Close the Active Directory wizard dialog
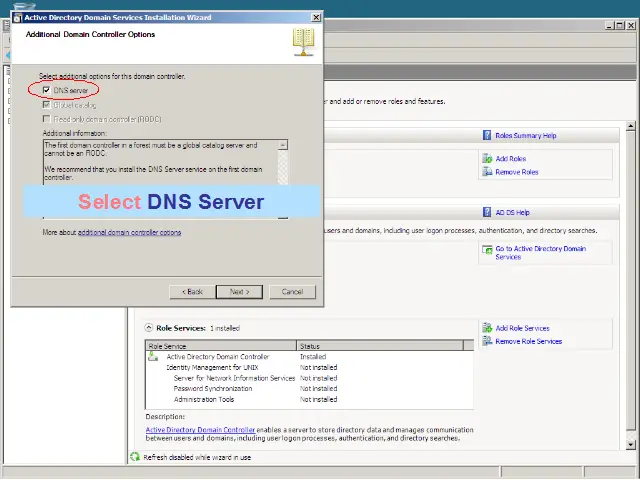 coord(316,17)
